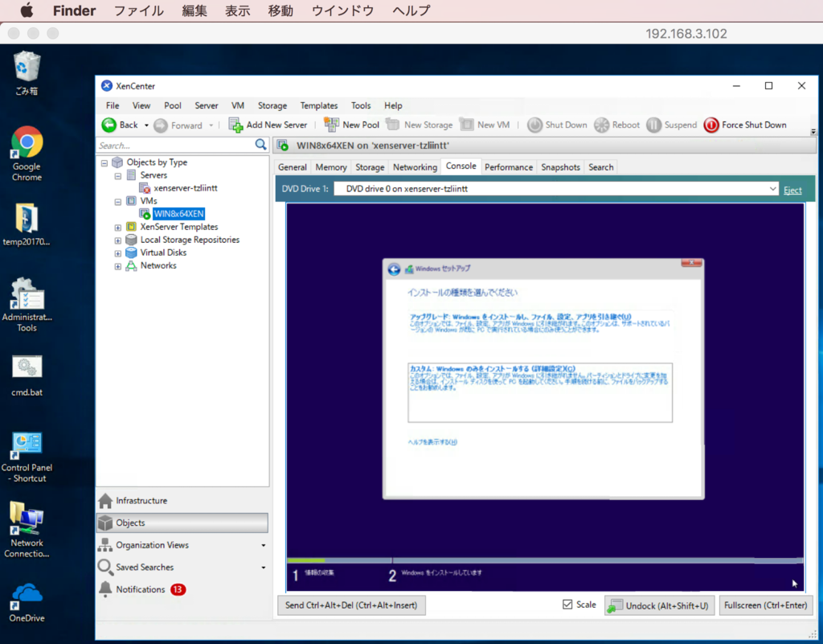Open the Back history dropdown arrow

point(146,125)
